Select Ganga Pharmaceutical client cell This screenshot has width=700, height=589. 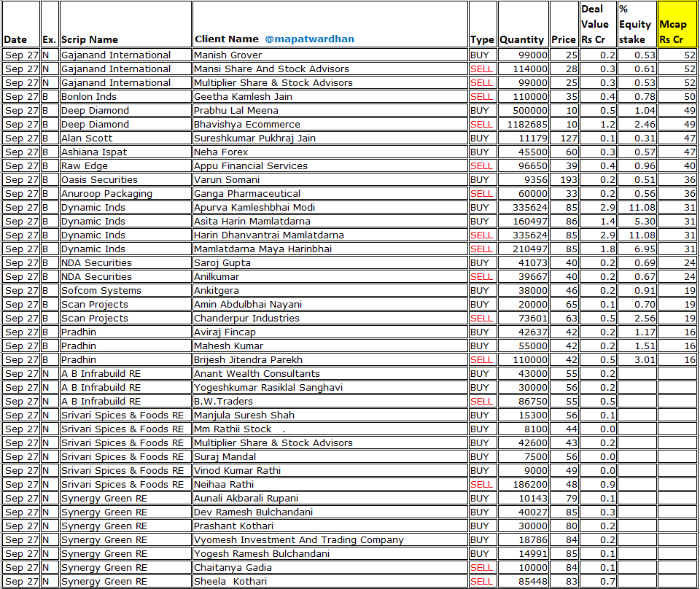click(x=330, y=193)
